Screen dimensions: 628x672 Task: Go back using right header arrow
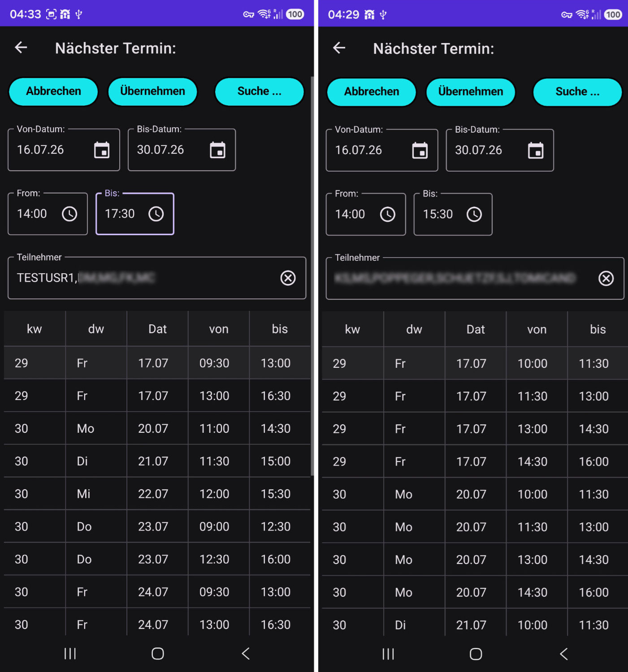pyautogui.click(x=339, y=48)
